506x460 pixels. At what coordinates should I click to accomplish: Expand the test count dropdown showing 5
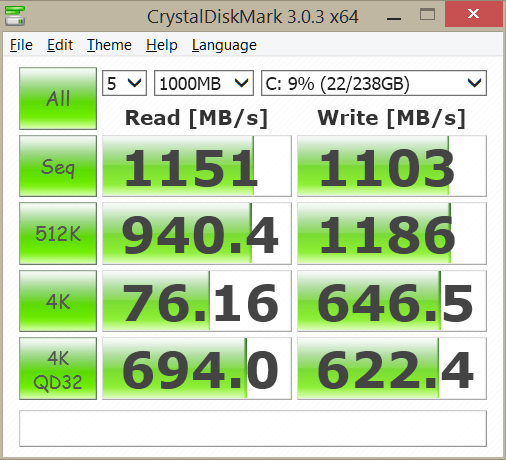[124, 83]
